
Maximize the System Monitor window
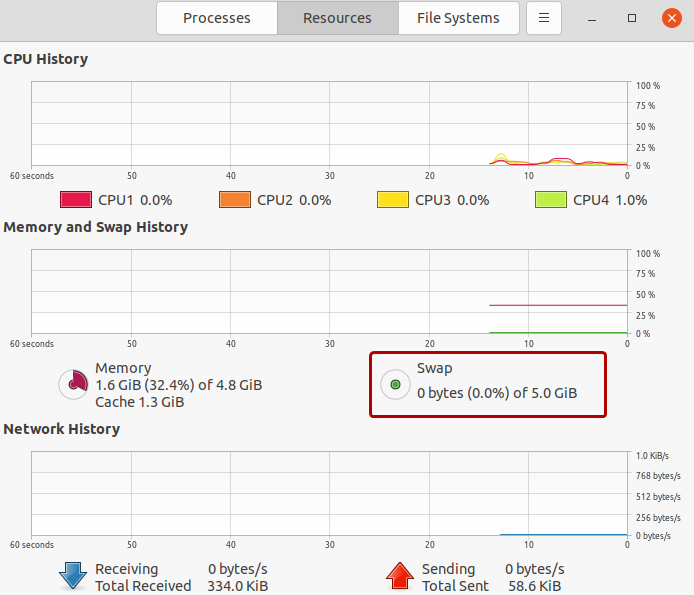point(632,18)
